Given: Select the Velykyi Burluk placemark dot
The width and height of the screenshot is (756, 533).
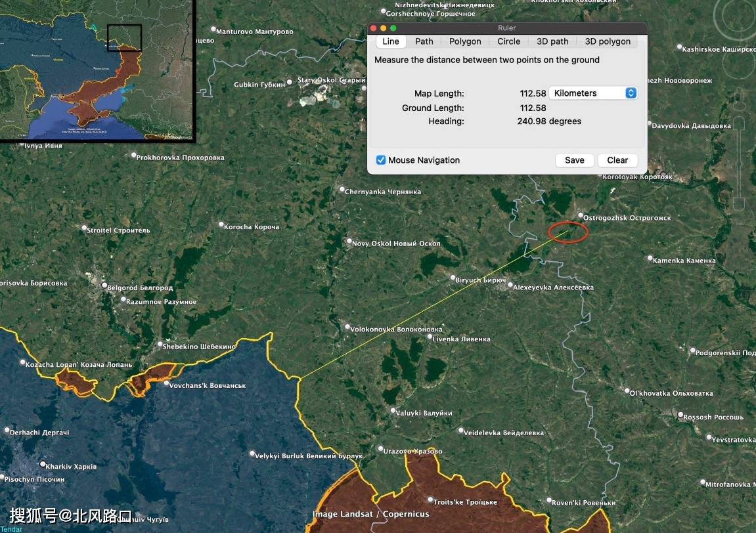Looking at the screenshot, I should coord(252,453).
